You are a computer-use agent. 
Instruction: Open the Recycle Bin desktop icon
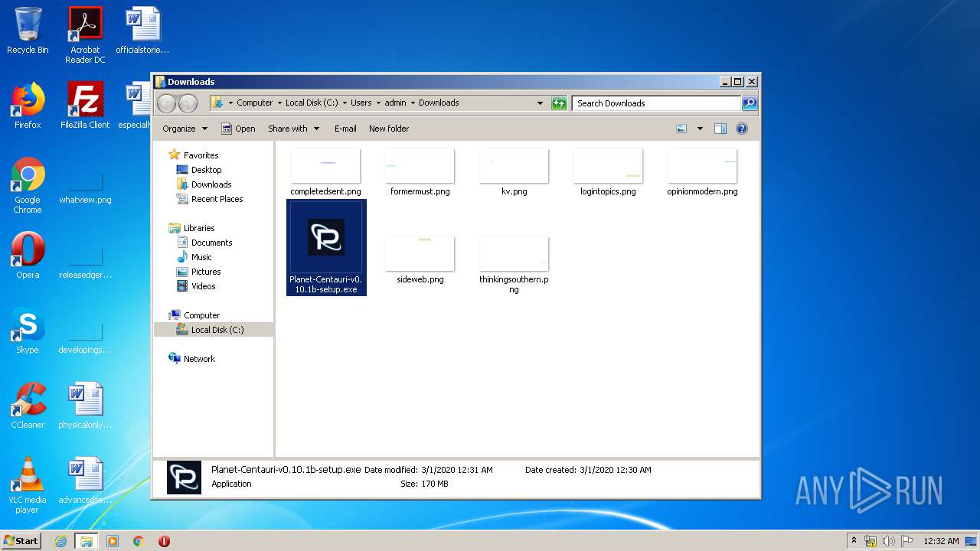[x=28, y=31]
